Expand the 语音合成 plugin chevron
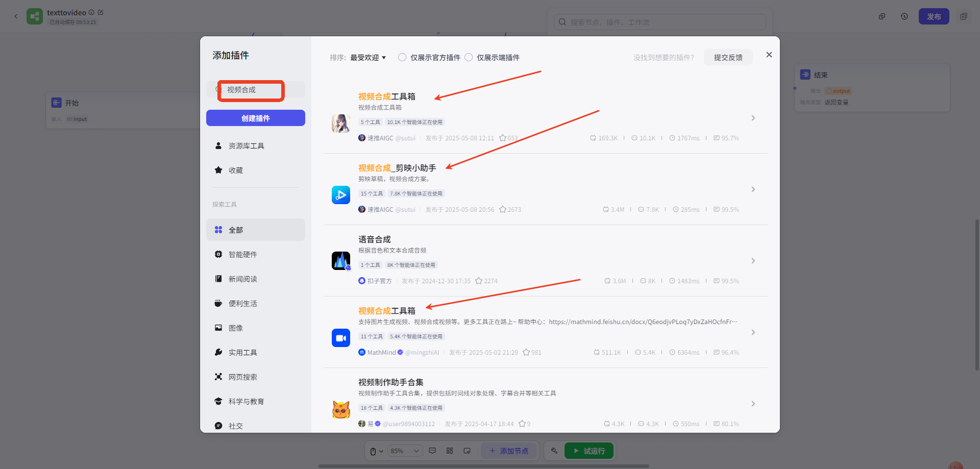The width and height of the screenshot is (980, 469). (753, 261)
